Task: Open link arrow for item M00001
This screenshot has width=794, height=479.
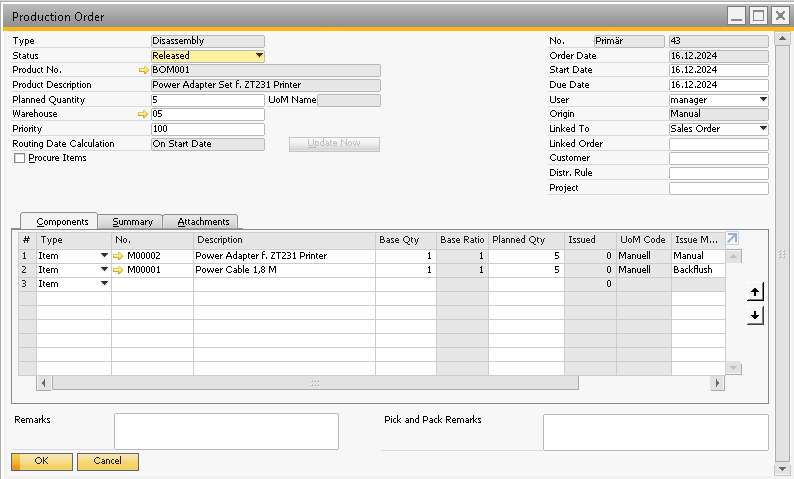Action: [x=118, y=270]
